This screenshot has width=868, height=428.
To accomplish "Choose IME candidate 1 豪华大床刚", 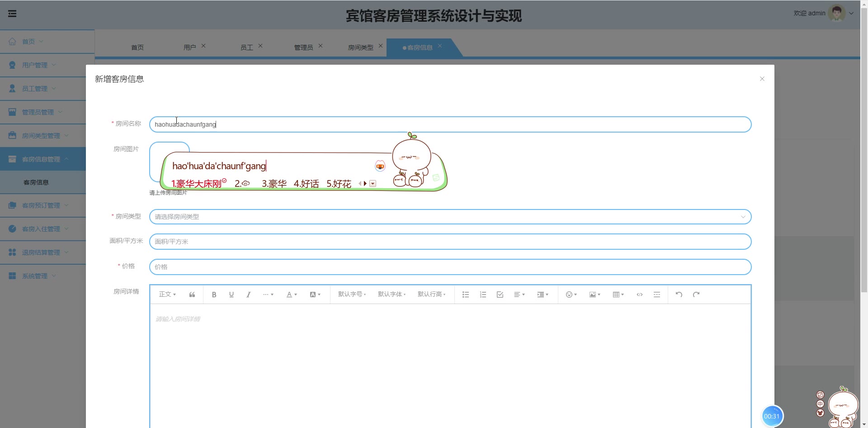I will pos(198,184).
